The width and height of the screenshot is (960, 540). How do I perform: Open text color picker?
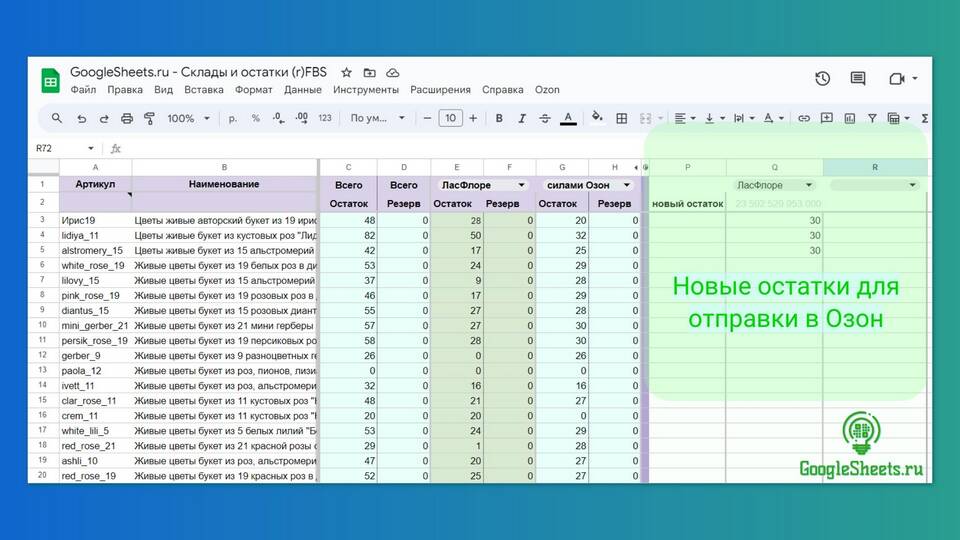click(568, 118)
